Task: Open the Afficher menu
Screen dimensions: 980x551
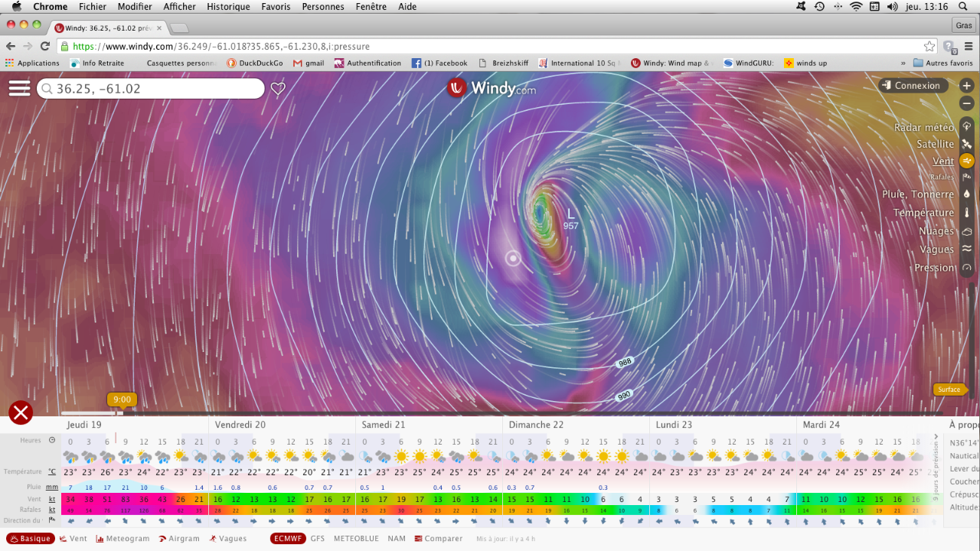Action: coord(180,6)
